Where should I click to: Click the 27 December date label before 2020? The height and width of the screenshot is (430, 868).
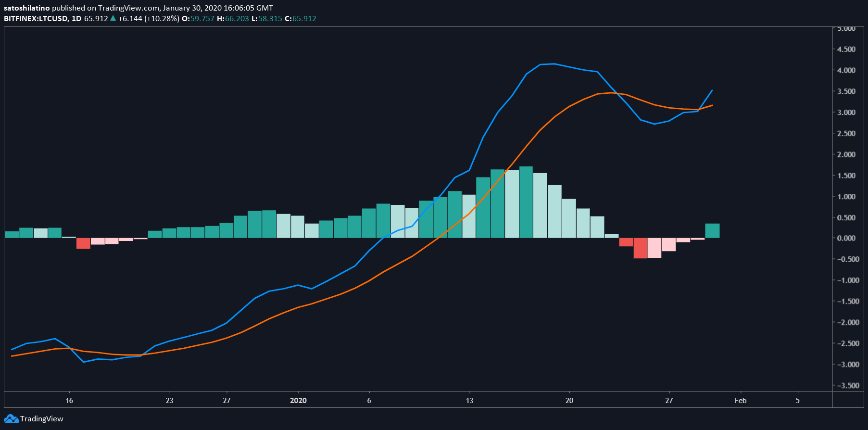226,401
